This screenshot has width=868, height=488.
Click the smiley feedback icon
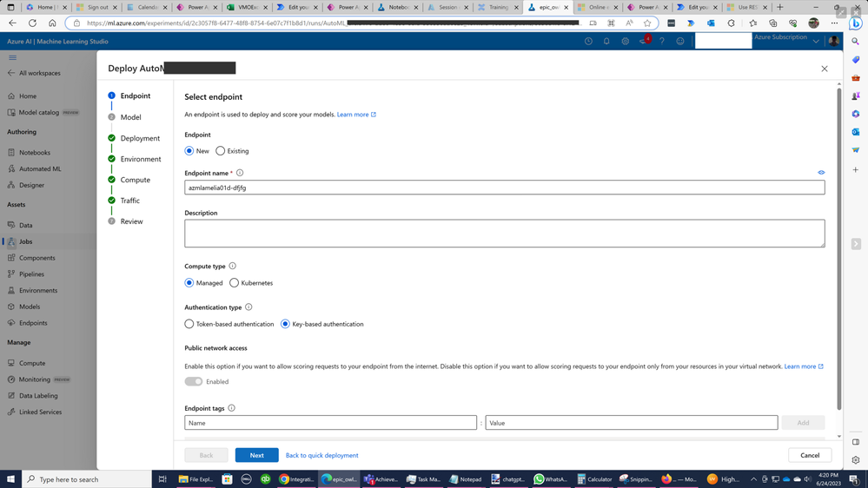[x=679, y=42]
